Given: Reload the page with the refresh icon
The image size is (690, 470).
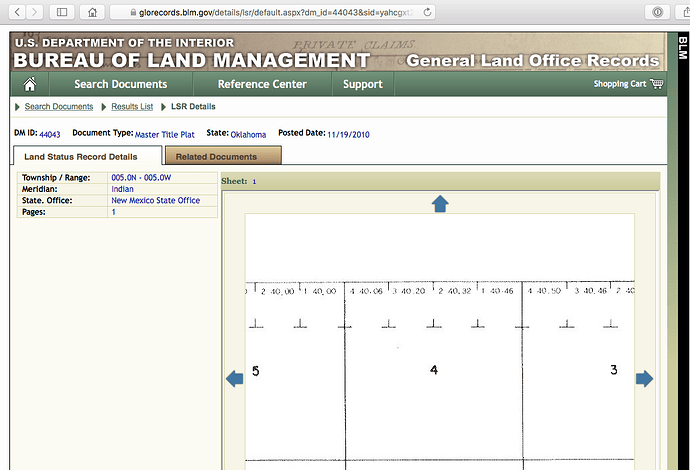Looking at the screenshot, I should 427,12.
